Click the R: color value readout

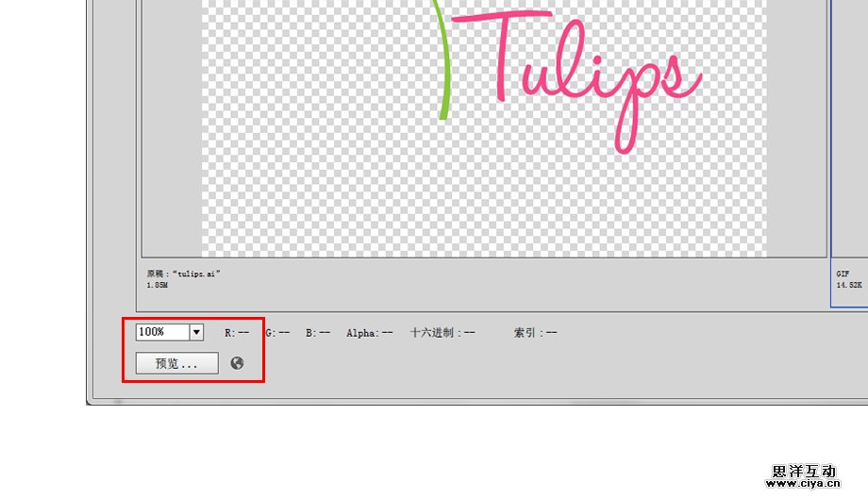click(x=237, y=333)
